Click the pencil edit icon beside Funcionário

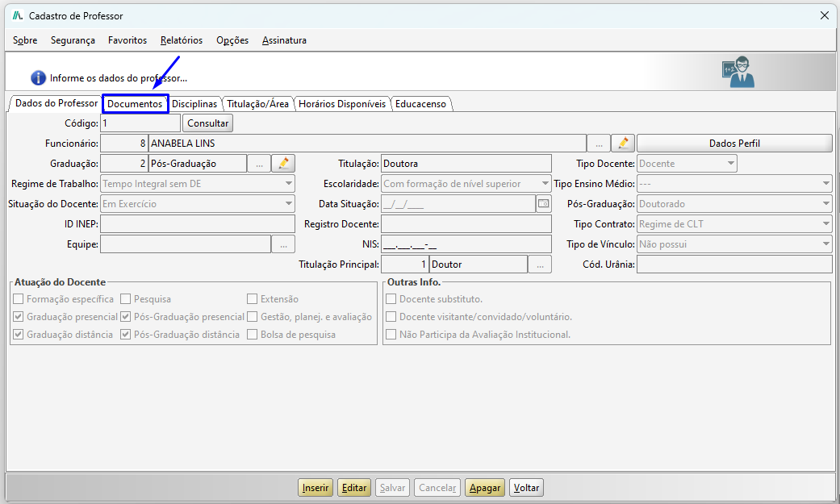click(x=623, y=144)
